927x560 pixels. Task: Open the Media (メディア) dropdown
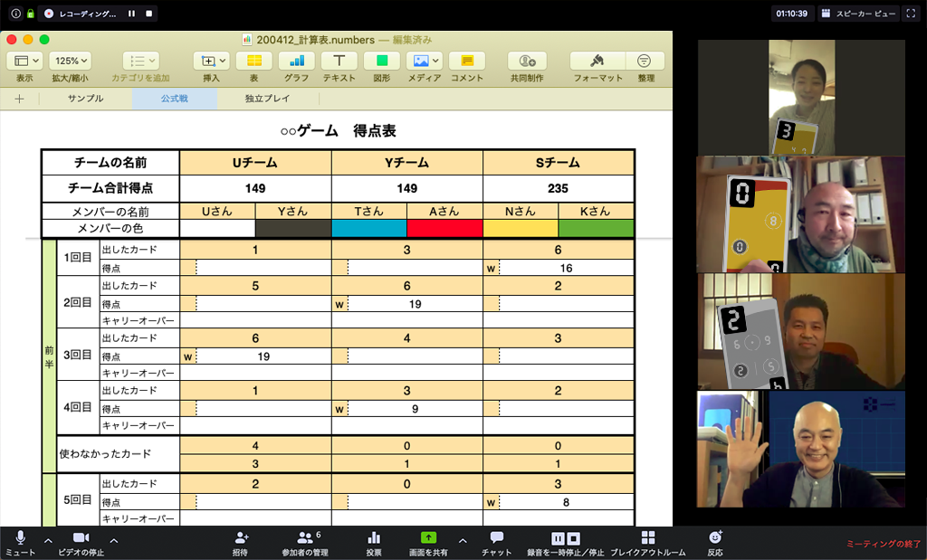[x=424, y=62]
